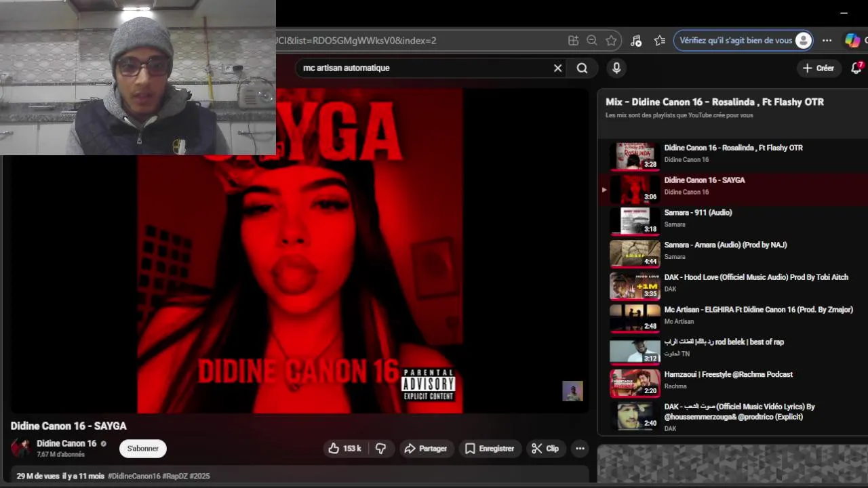Click the Partager share button

tap(426, 449)
